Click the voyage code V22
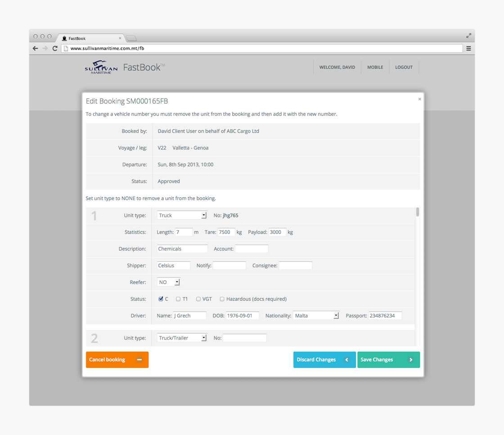The width and height of the screenshot is (504, 435). pos(162,148)
